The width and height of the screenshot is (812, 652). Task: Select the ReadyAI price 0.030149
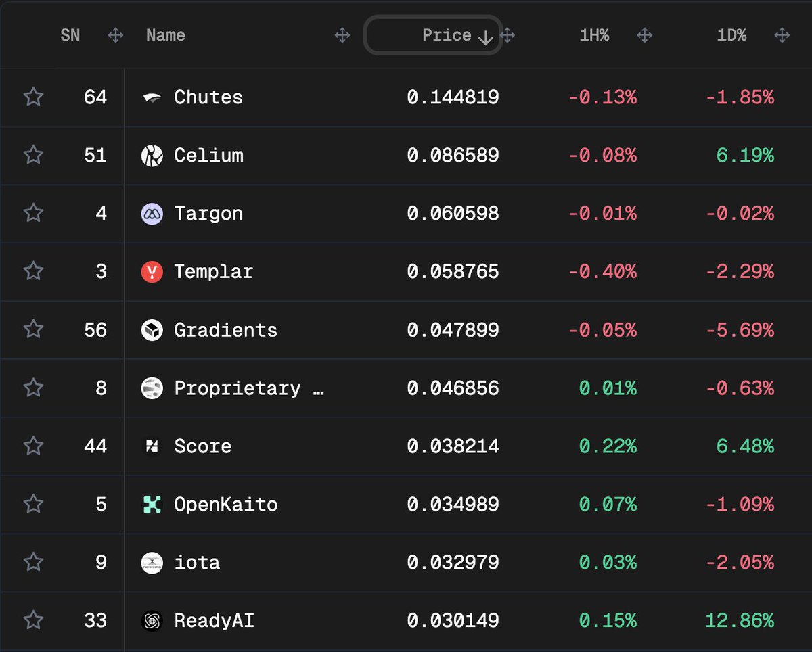pos(453,621)
